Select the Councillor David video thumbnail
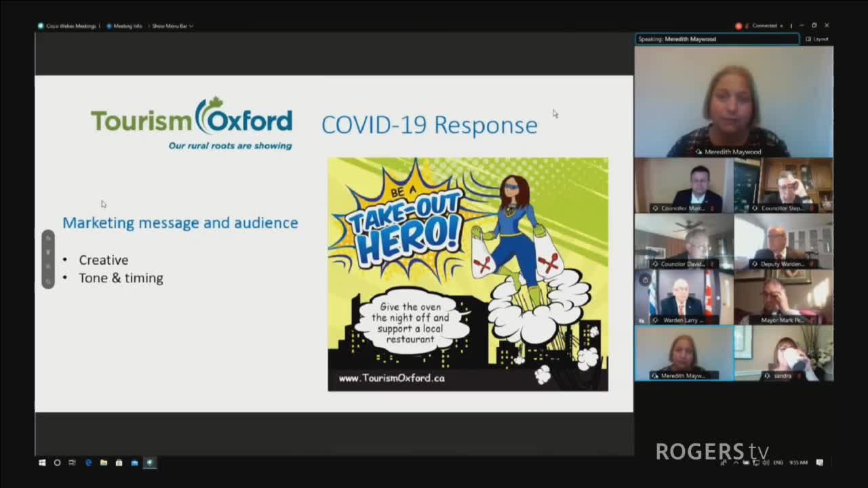The width and height of the screenshot is (868, 488). (684, 241)
